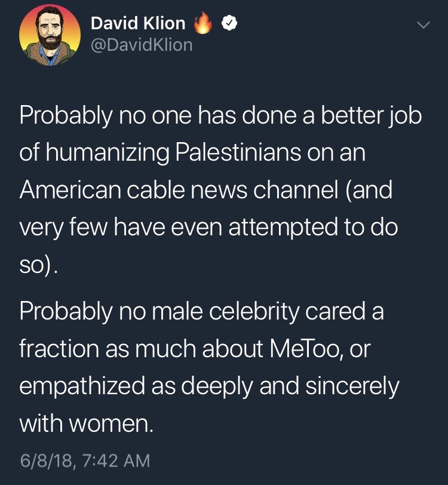Image resolution: width=448 pixels, height=485 pixels.
Task: Visit the @DavidKlion handle link
Action: (x=142, y=44)
